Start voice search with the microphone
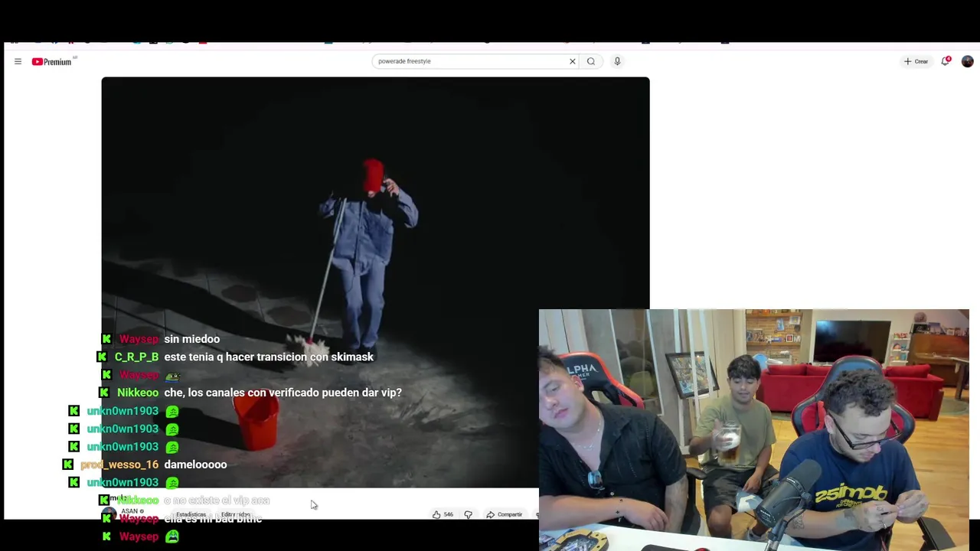 point(617,61)
